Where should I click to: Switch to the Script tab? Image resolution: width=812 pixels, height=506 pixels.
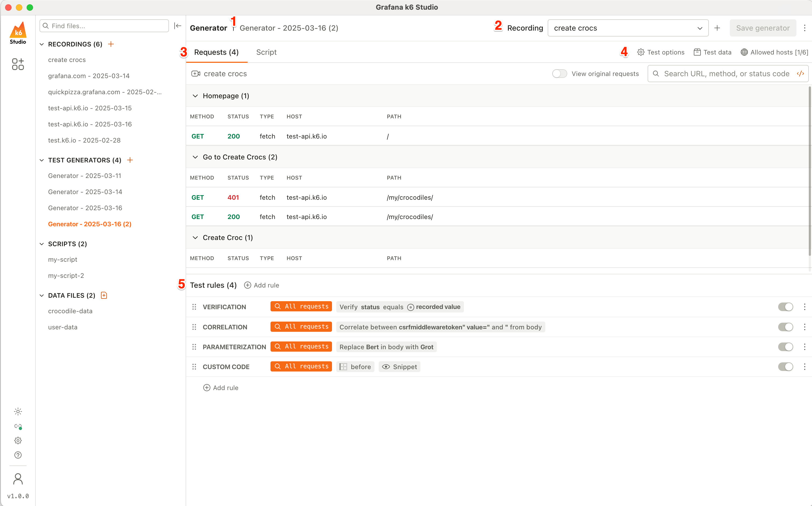coord(266,52)
